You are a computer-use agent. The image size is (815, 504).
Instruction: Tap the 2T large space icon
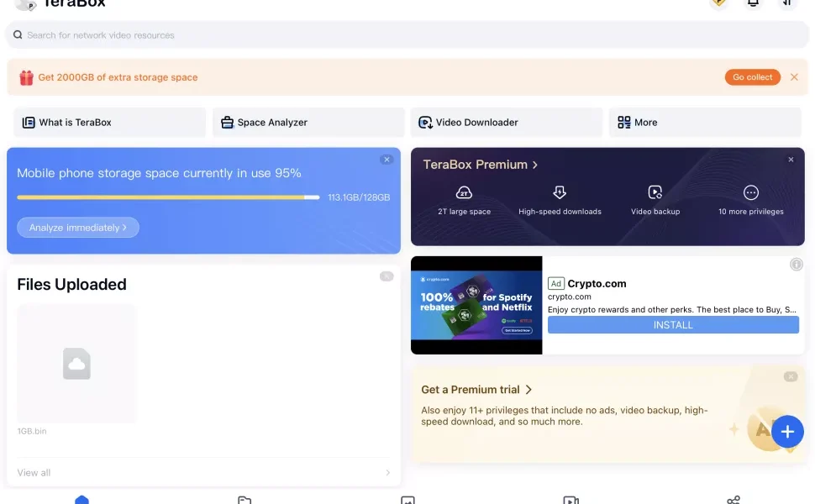(x=464, y=192)
